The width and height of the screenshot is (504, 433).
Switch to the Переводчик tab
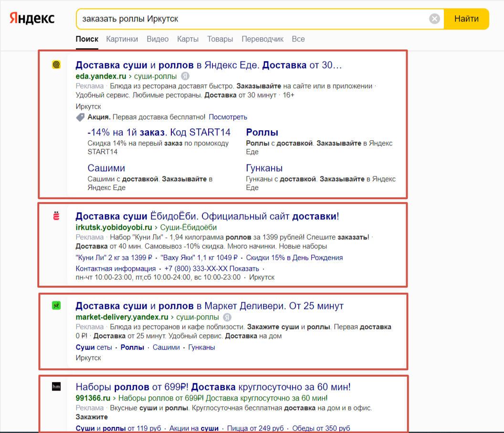coord(262,39)
